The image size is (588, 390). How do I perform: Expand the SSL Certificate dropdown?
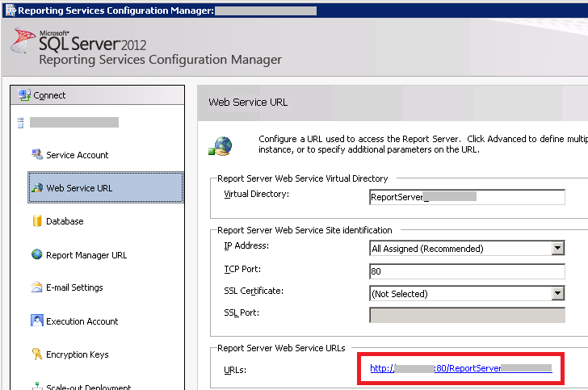pyautogui.click(x=557, y=294)
